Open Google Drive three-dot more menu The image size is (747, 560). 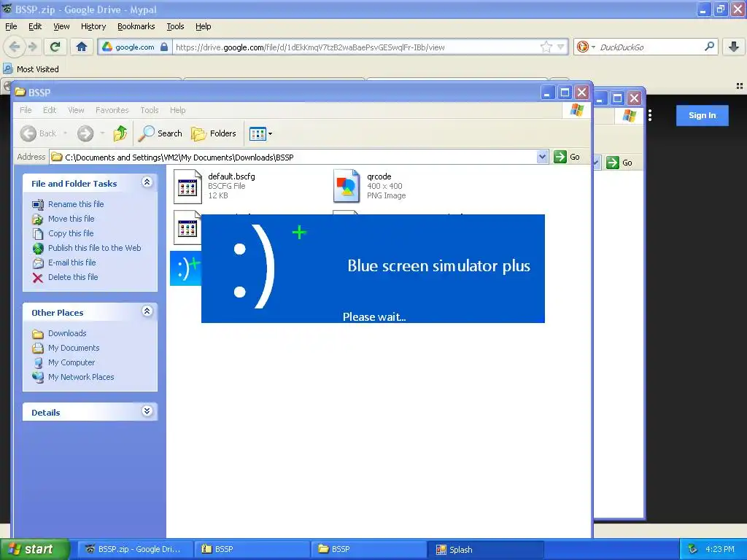pos(650,115)
